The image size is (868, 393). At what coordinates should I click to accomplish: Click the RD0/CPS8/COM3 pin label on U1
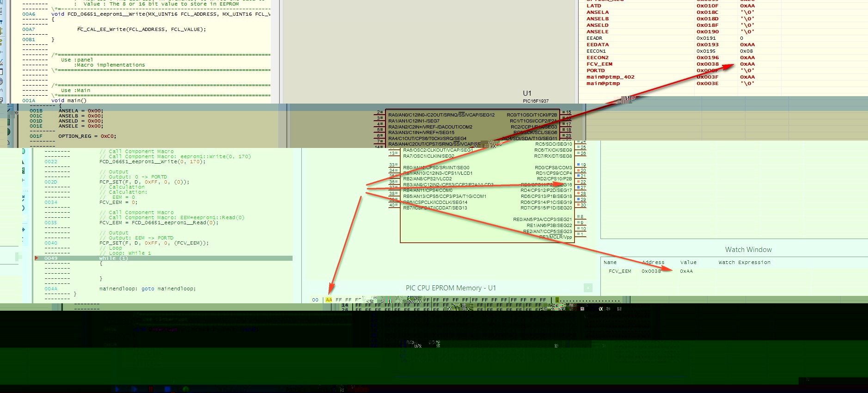[553, 168]
